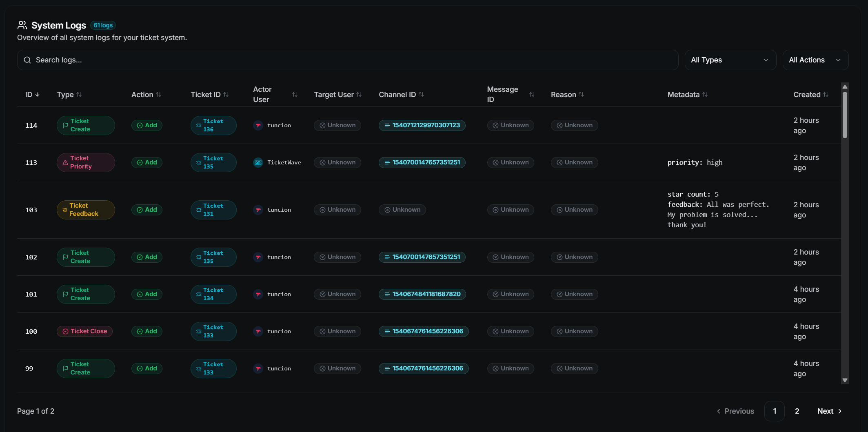This screenshot has height=432, width=868.
Task: Click the Previous page button
Action: (735, 411)
